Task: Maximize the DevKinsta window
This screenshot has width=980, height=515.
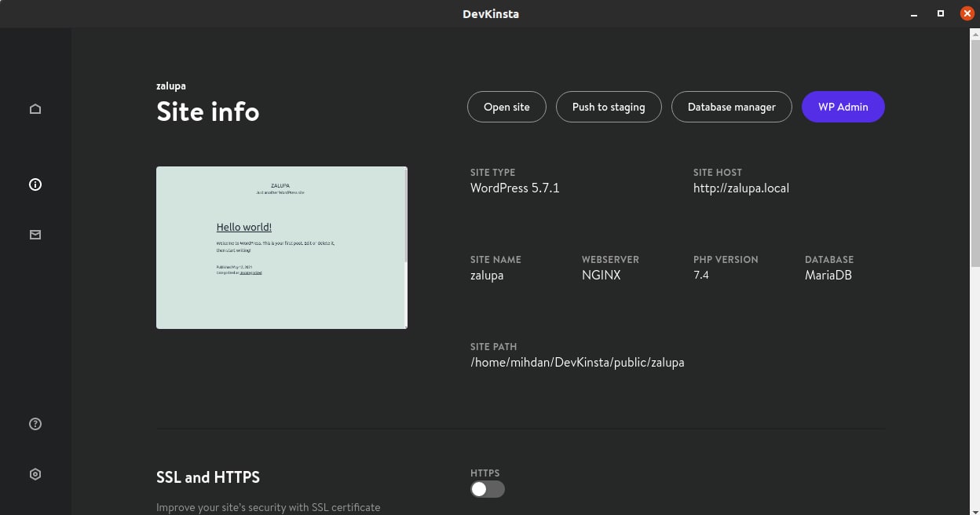Action: 941,13
